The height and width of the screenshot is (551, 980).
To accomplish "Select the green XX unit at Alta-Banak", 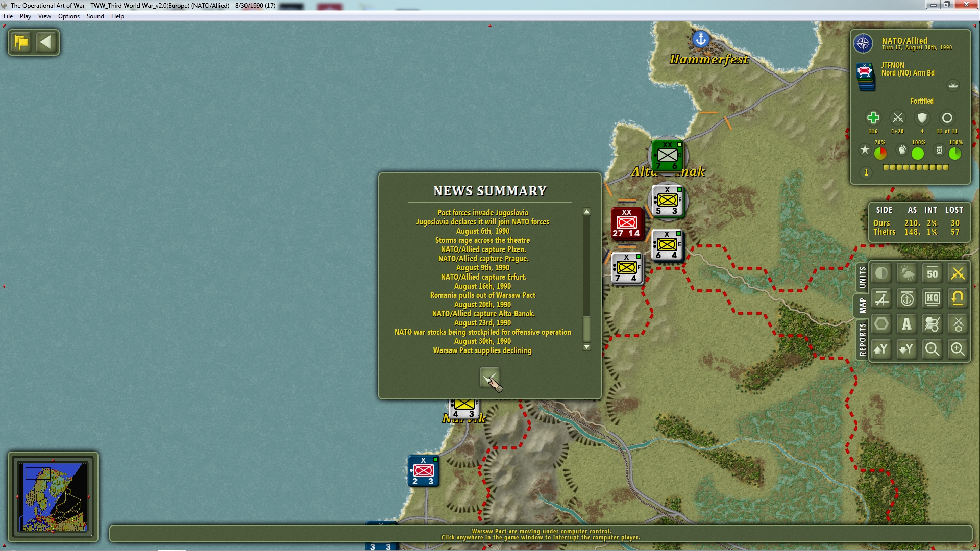I will [668, 155].
